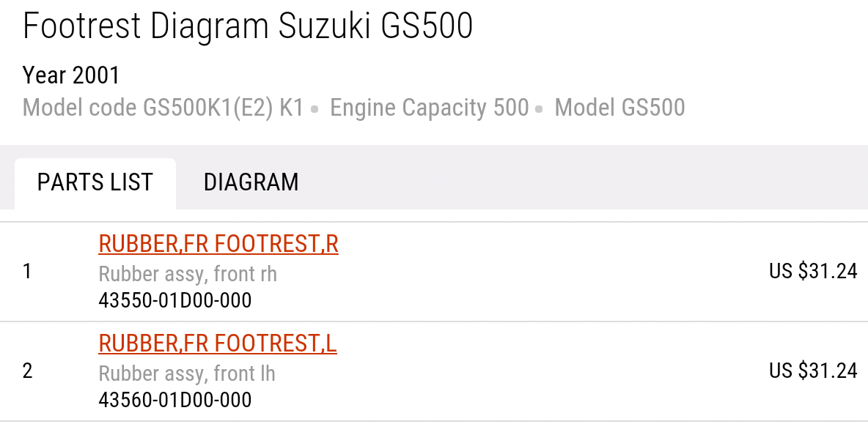Click the "Rubber assy, front rh" description
This screenshot has height=424, width=868.
click(x=188, y=274)
